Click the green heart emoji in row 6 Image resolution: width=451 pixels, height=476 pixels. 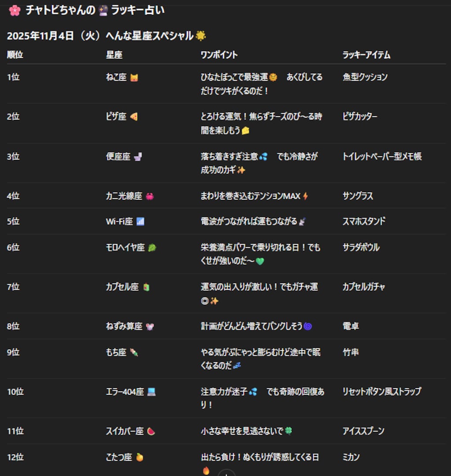pos(260,261)
